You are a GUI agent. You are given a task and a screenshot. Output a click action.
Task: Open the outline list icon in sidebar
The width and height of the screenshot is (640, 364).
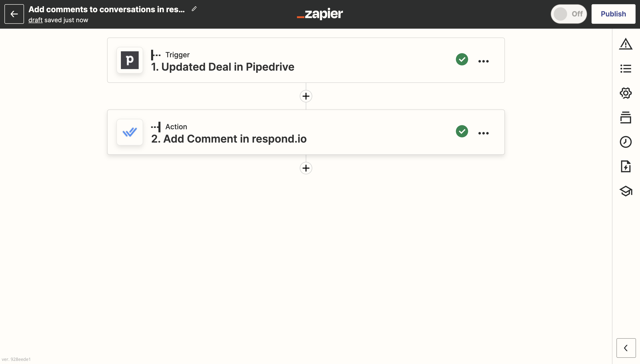(626, 68)
